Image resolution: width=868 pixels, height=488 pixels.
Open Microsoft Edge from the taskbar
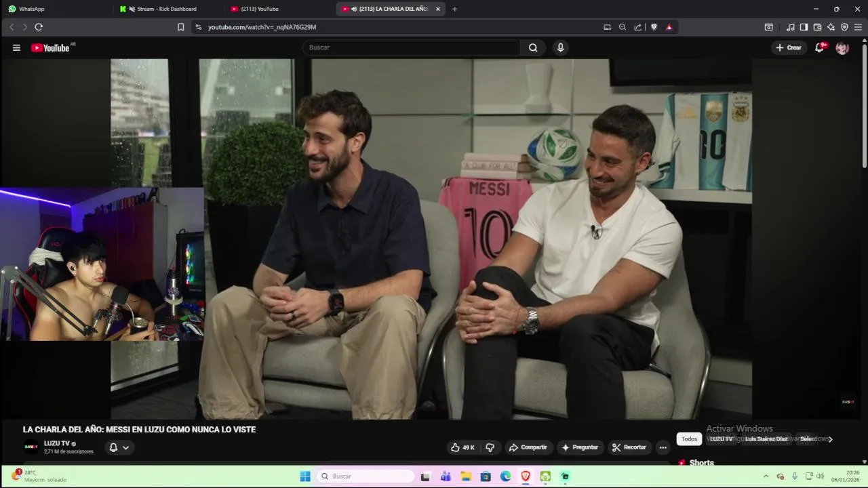coord(505,476)
